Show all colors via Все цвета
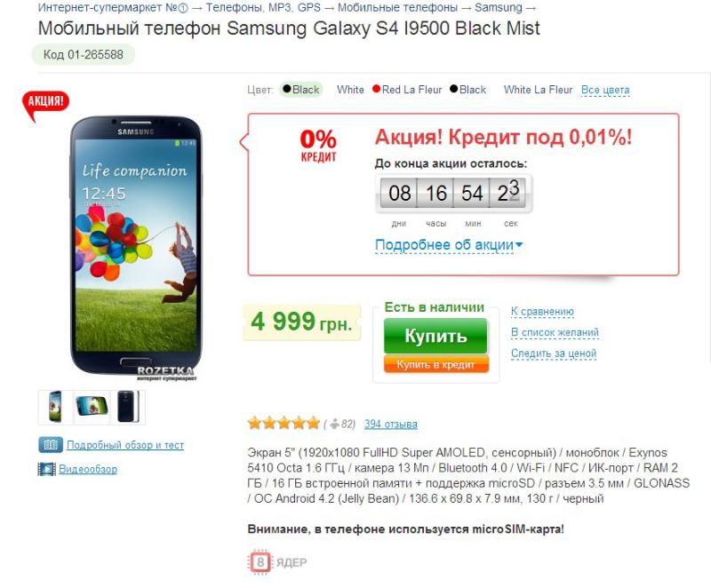711x588 pixels. click(x=605, y=90)
